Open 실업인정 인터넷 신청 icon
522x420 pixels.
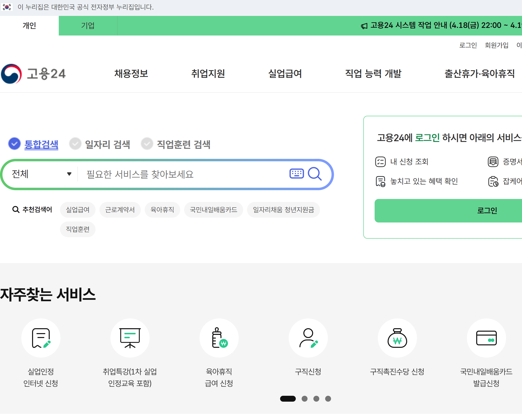pos(41,338)
